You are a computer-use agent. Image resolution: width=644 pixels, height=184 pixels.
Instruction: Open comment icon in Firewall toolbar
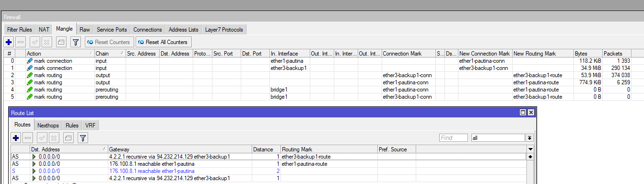60,42
